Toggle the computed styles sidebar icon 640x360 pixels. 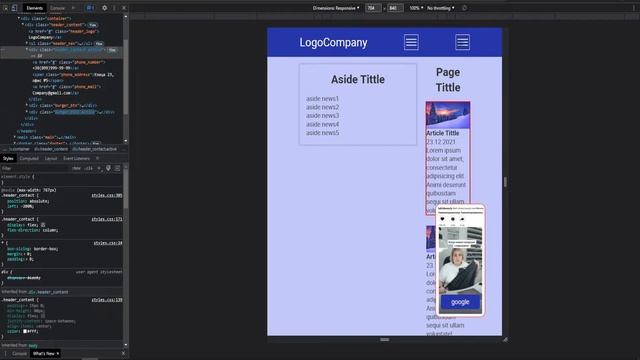pos(117,168)
